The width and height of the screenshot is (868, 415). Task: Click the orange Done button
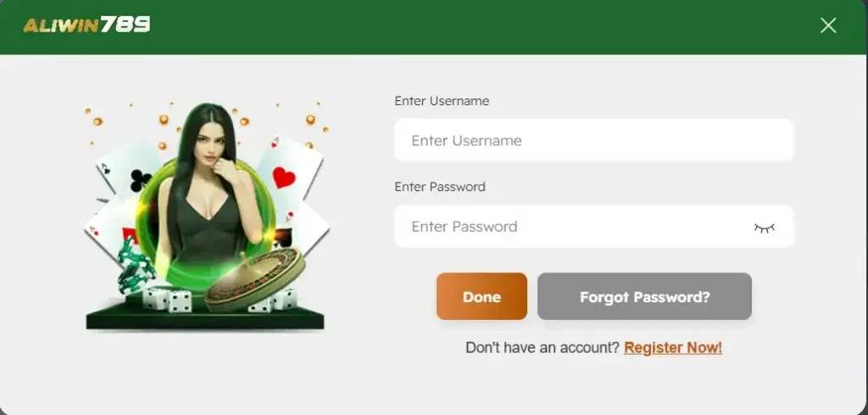tap(481, 296)
